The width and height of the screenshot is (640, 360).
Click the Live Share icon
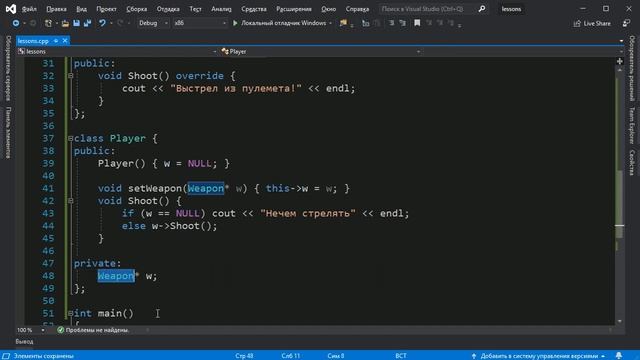tap(577, 24)
